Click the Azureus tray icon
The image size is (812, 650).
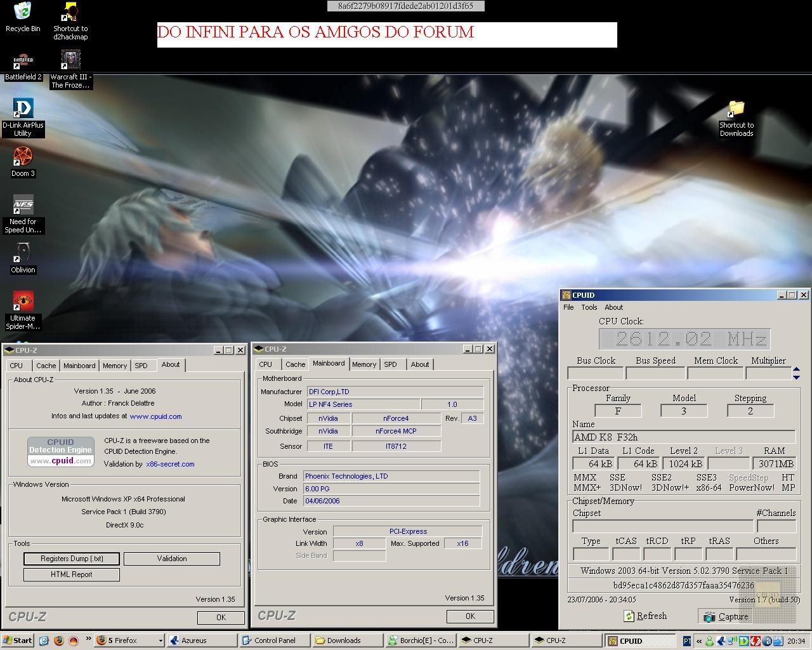pyautogui.click(x=721, y=641)
